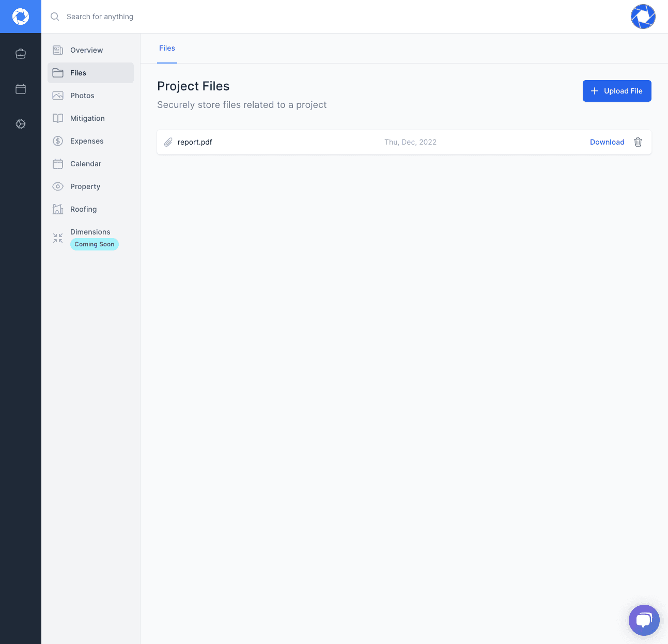Viewport: 668px width, 644px height.
Task: Navigate to Mitigation
Action: pos(90,118)
